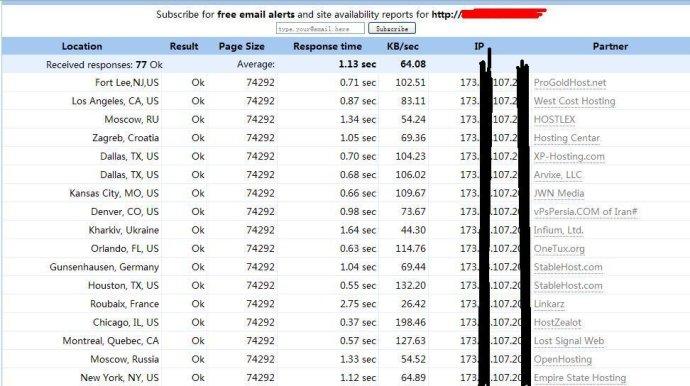Viewport: 690px width, 386px height.
Task: Click the Response time column header
Action: tap(327, 46)
